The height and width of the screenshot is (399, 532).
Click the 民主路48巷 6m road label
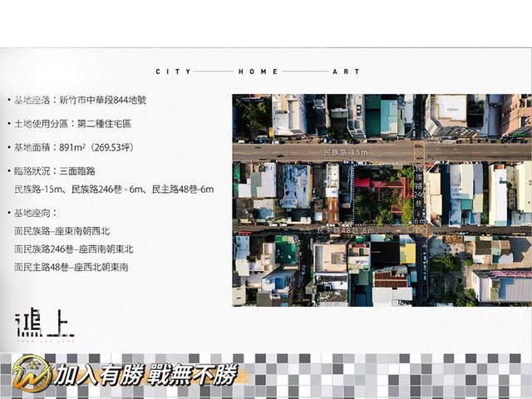coord(346,230)
